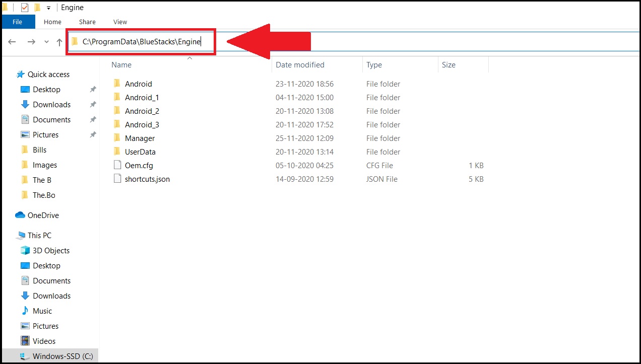641x364 pixels.
Task: Click the 3D Objects icon
Action: [x=25, y=250]
